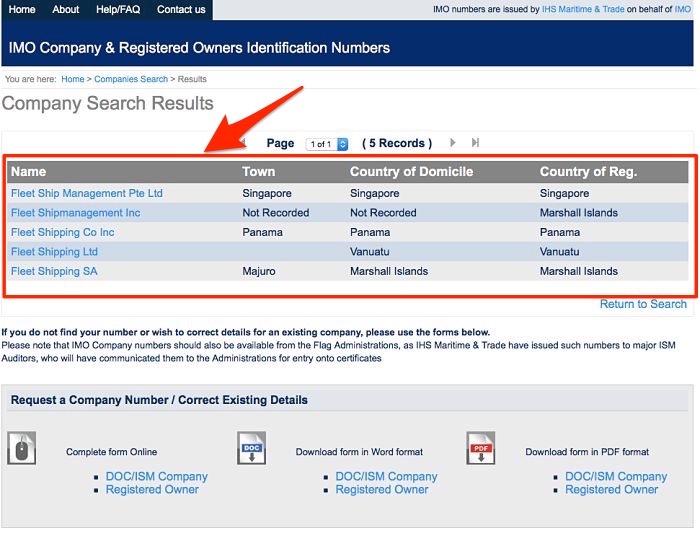Open the Fleet Shipping SA company link
Viewport: 700px width, 536px height.
[x=54, y=271]
